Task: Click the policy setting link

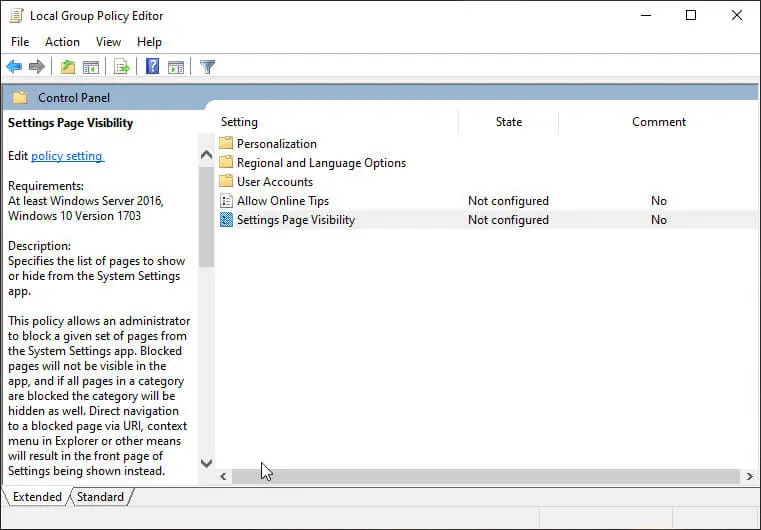Action: coord(67,156)
